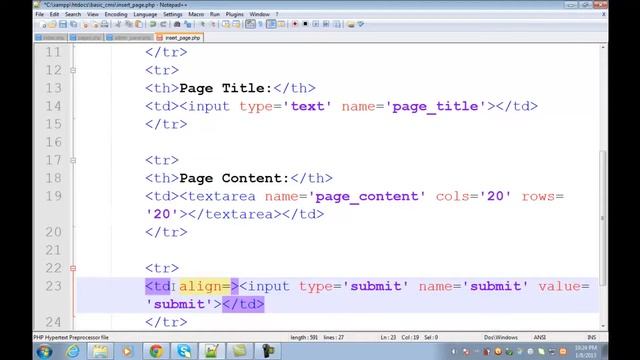Viewport: 640px width, 360px height.
Task: Click the Zoom In toolbar icon
Action: (x=203, y=24)
